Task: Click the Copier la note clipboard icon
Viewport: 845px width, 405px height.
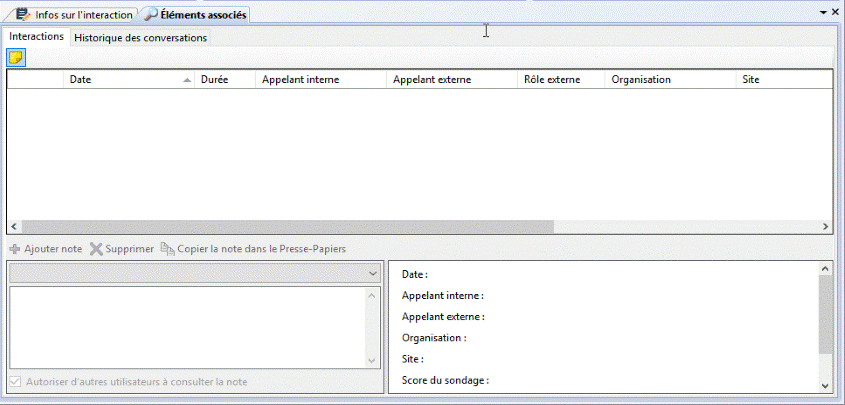Action: point(167,249)
